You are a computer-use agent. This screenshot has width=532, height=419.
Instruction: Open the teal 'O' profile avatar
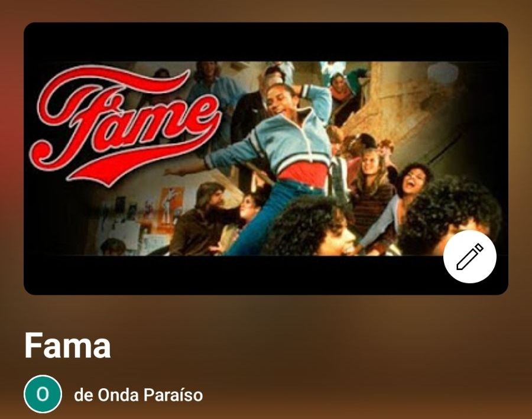point(43,394)
